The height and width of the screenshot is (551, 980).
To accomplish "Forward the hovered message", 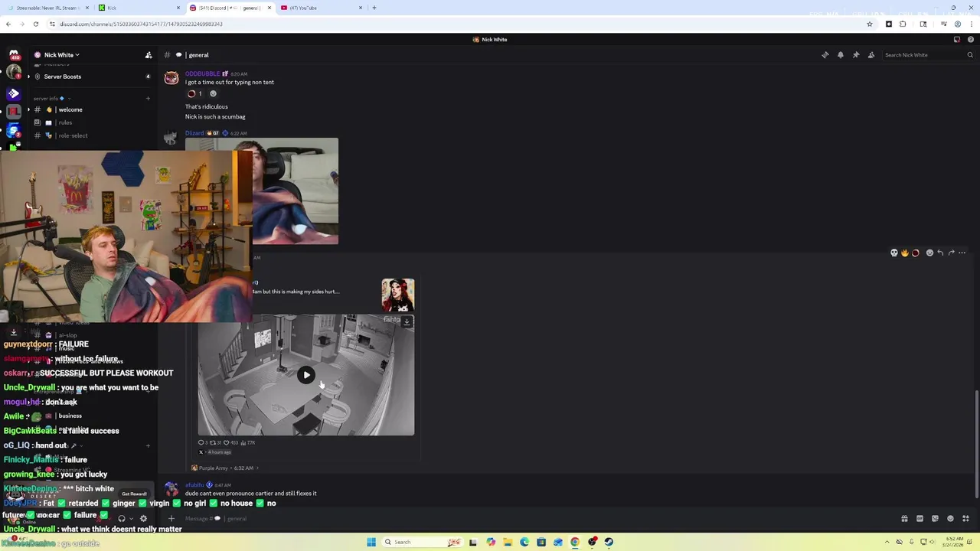I will [x=951, y=253].
